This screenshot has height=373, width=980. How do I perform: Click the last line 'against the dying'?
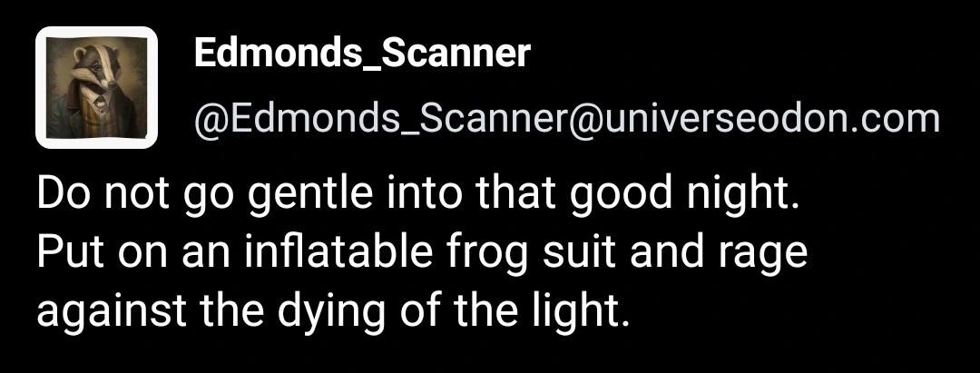click(x=331, y=310)
